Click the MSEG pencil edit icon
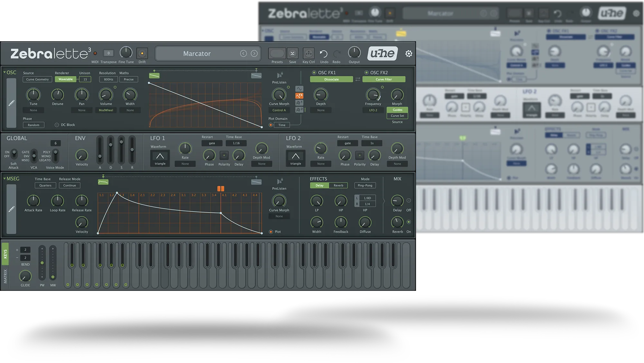 [x=11, y=209]
